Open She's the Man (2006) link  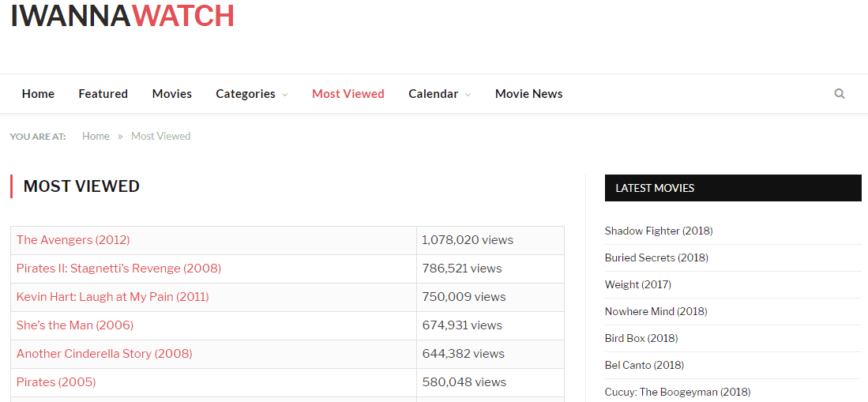(x=75, y=325)
